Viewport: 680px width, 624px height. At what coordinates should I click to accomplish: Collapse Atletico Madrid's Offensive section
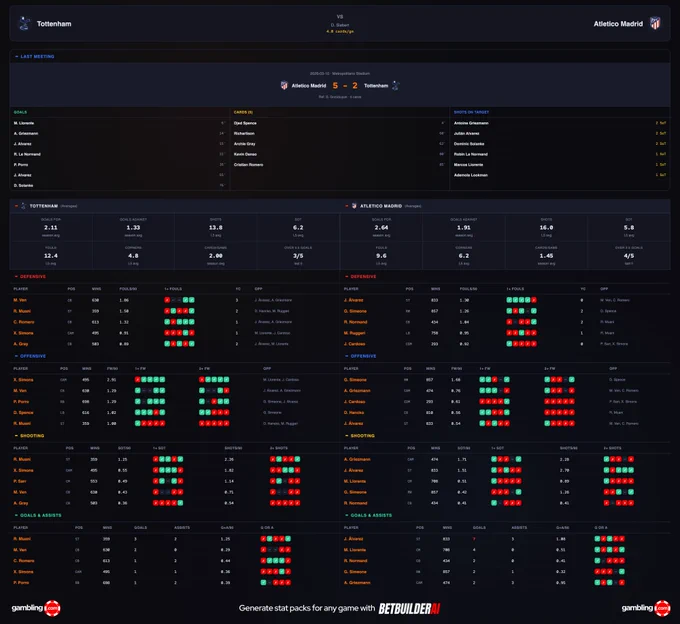(x=347, y=356)
